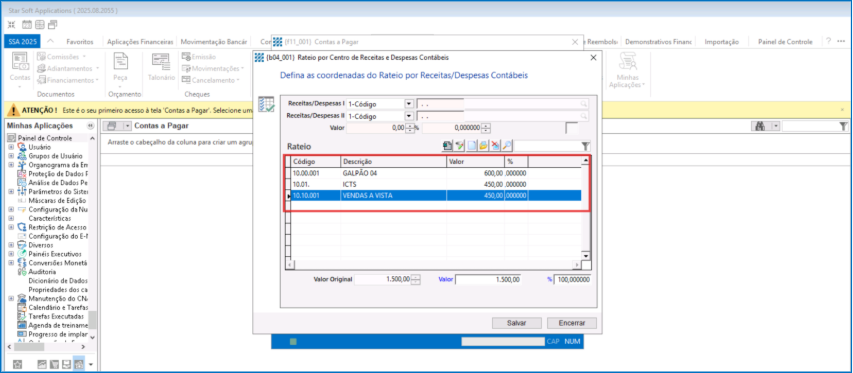
Task: Click the first Rateio toolbar icon next to edit
Action: click(448, 146)
